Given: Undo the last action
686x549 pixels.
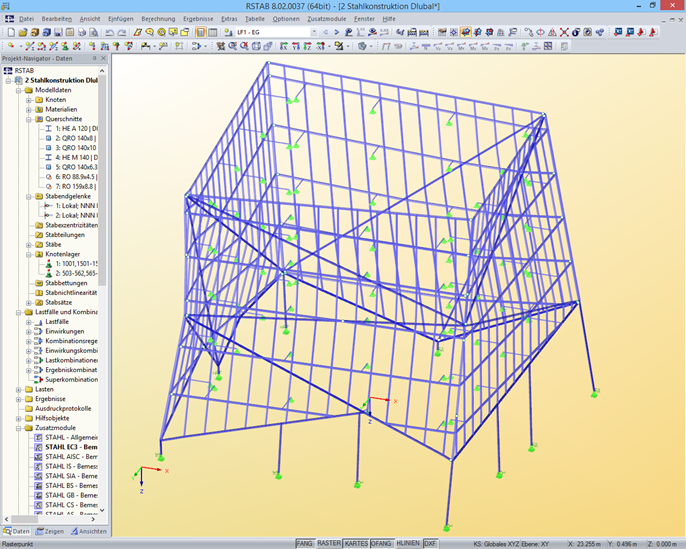Looking at the screenshot, I should click(109, 32).
